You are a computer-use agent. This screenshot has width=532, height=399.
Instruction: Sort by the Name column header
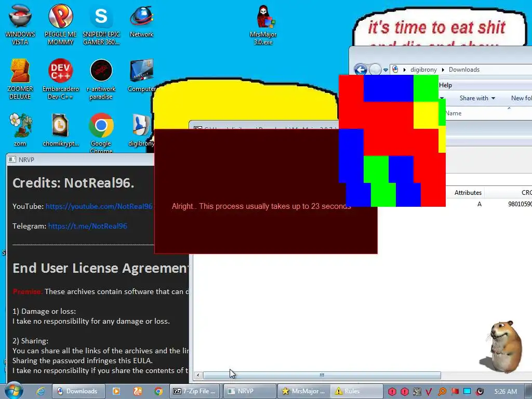(453, 113)
